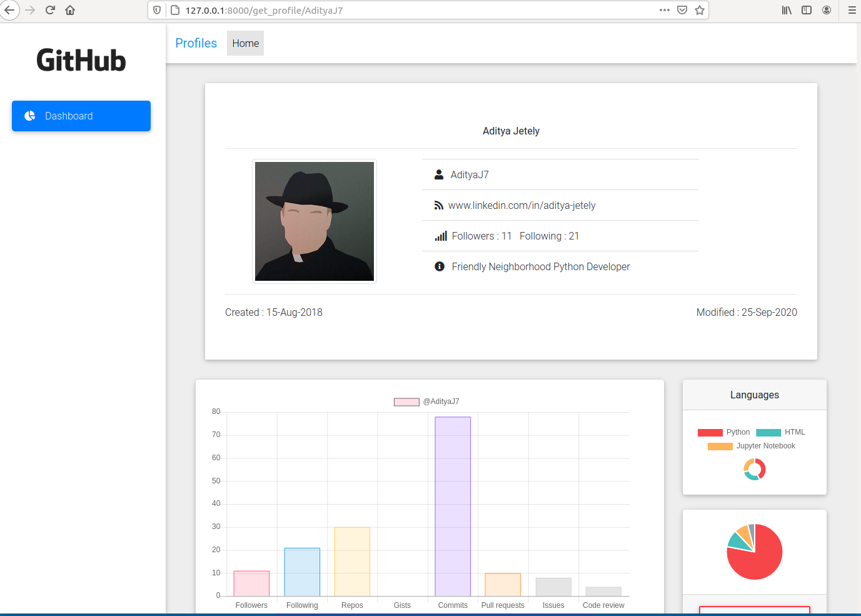Toggle the Python legend color swatch
Viewport: 861px width, 616px height.
710,432
